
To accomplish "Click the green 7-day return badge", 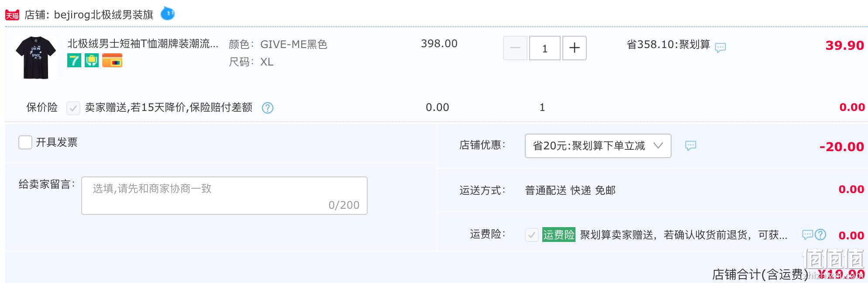I will tap(74, 60).
